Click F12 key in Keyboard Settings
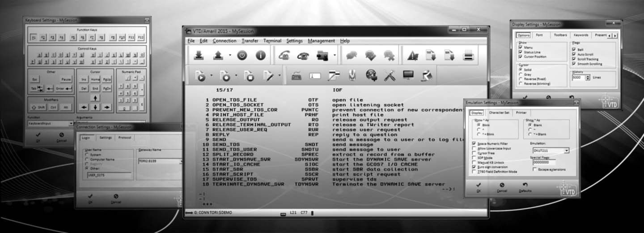This screenshot has width=644, height=233. [141, 37]
